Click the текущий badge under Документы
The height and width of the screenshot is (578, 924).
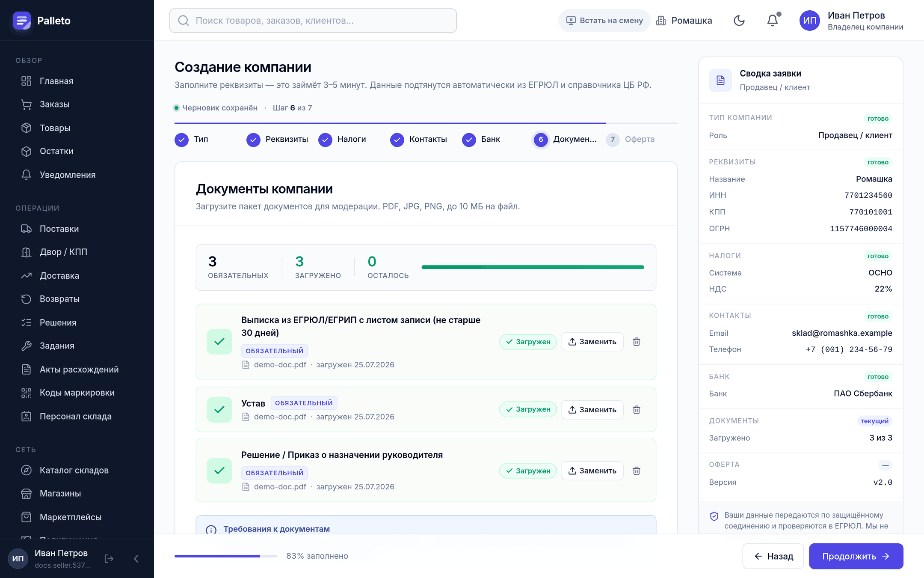tap(875, 421)
